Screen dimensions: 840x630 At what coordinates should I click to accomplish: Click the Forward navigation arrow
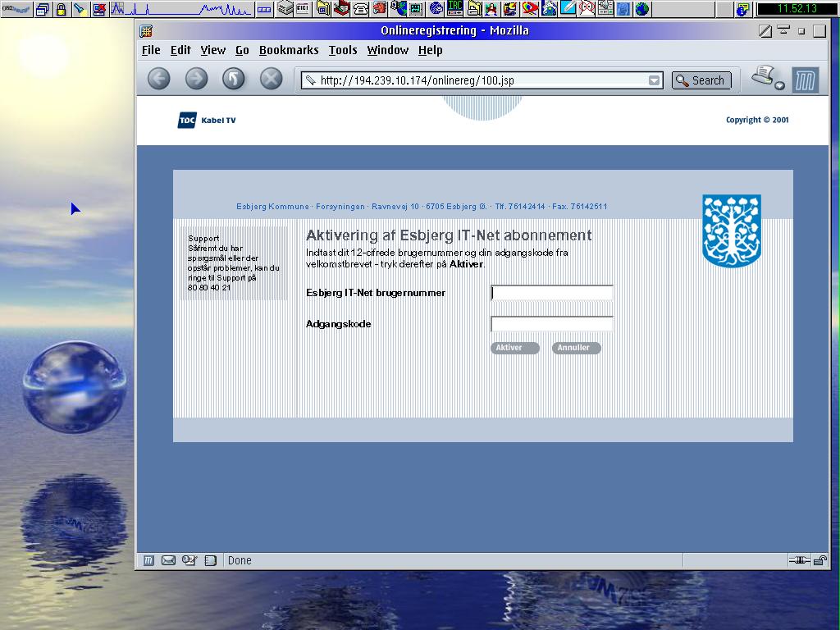196,79
